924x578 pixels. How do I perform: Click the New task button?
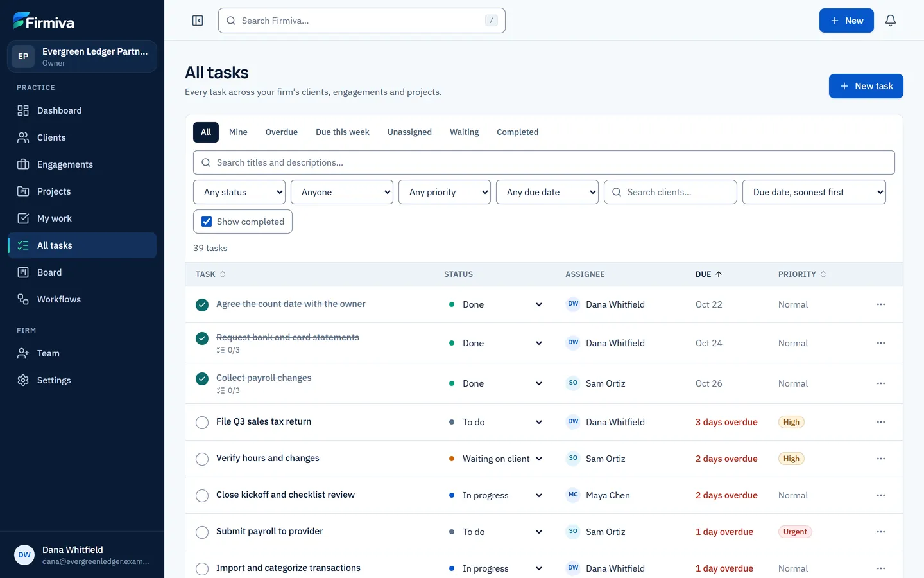866,86
